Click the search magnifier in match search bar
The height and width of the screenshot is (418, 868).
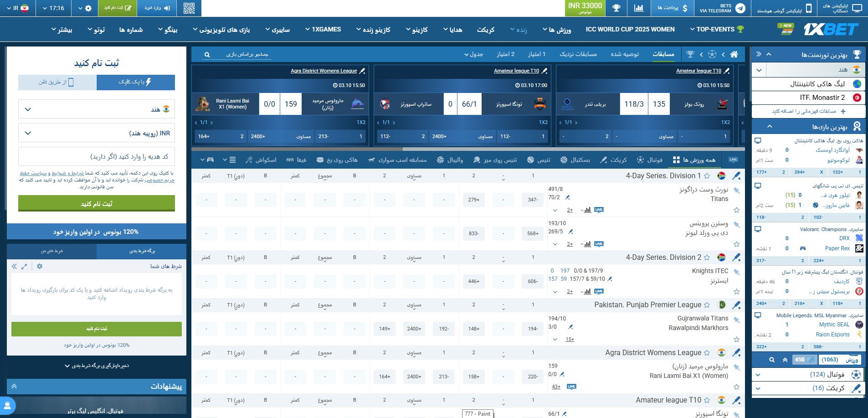207,55
